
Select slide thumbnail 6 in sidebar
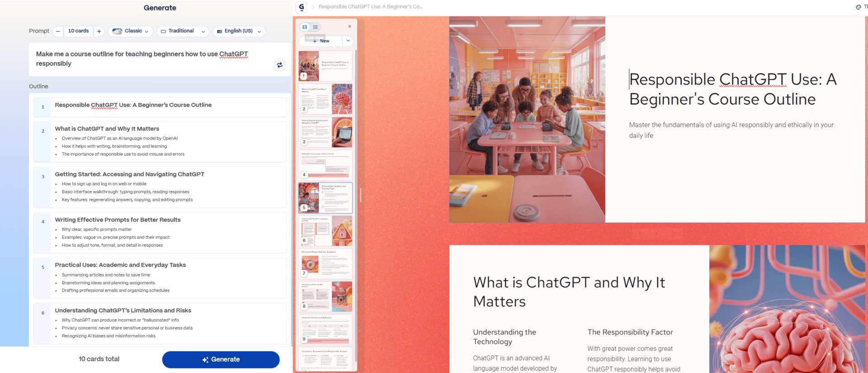pyautogui.click(x=325, y=231)
